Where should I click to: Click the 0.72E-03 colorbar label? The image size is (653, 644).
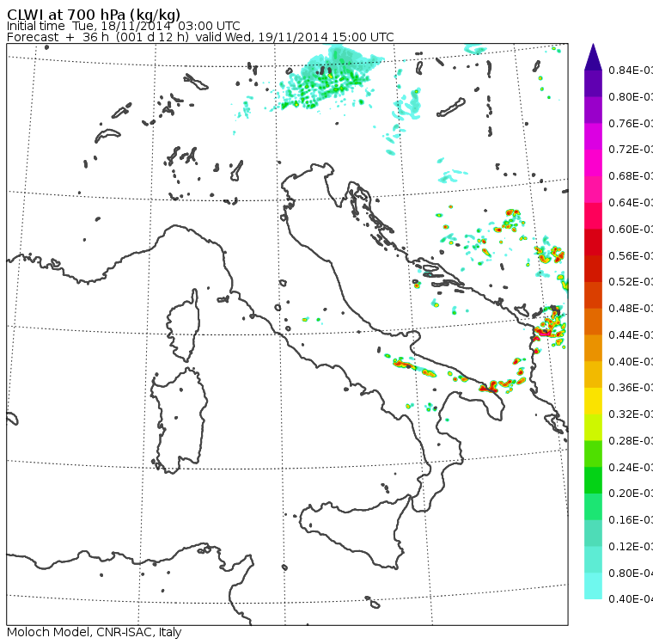tap(631, 150)
